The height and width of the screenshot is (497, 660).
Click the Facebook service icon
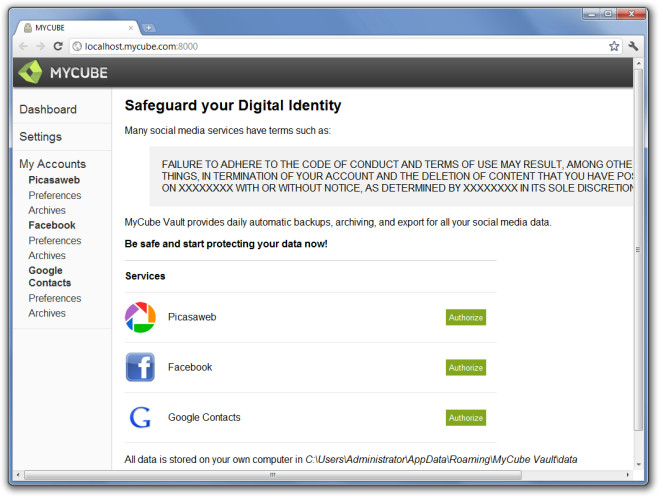(x=141, y=367)
